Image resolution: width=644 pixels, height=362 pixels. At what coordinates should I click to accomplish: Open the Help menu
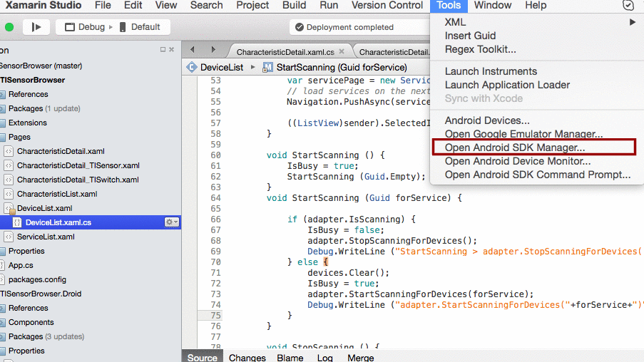(x=536, y=5)
